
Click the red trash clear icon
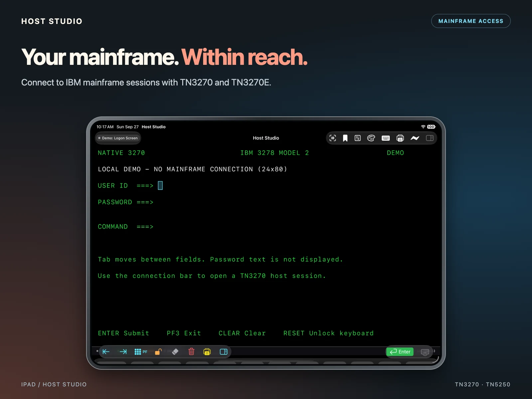(x=191, y=351)
